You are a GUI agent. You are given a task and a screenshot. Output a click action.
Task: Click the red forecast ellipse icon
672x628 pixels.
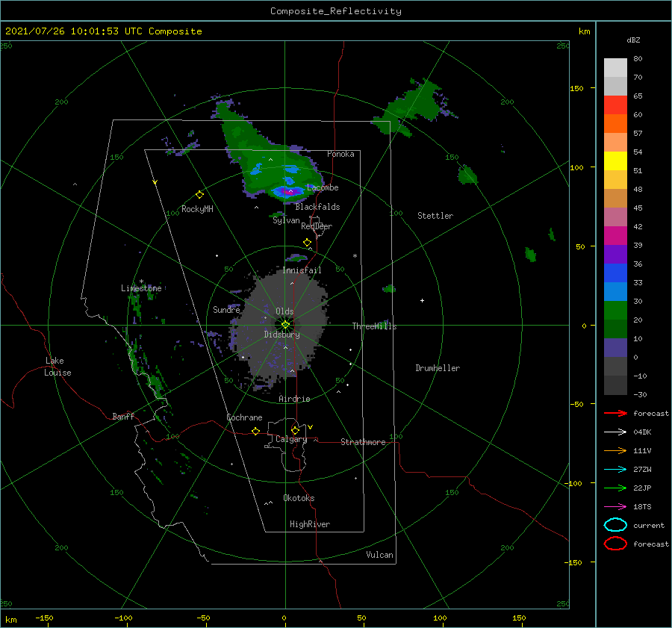[x=615, y=544]
